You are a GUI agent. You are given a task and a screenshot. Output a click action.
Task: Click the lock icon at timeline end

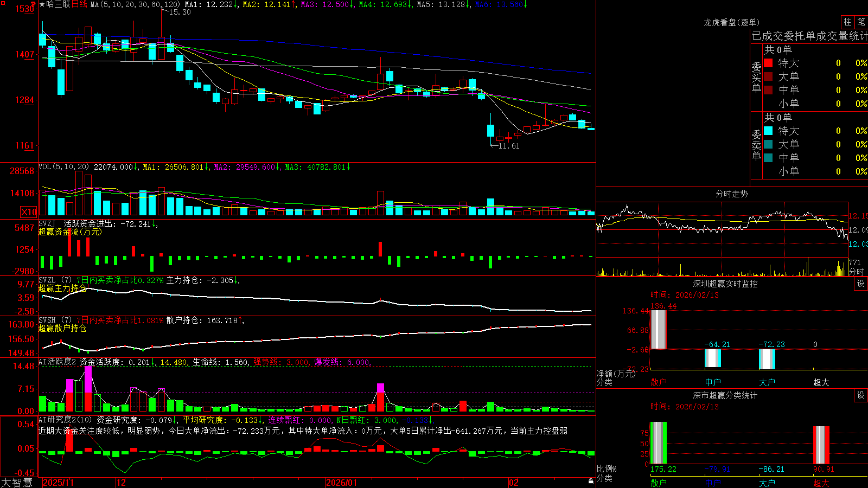click(591, 481)
